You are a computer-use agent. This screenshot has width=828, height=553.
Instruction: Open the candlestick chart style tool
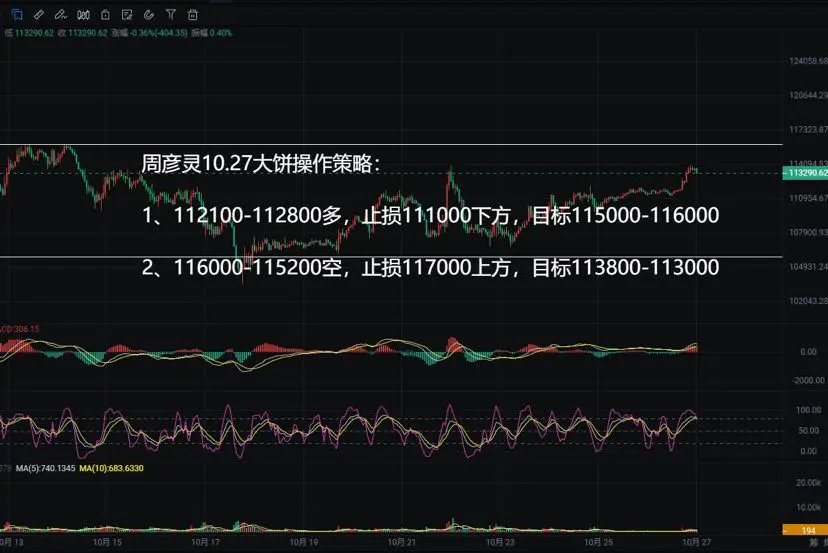pyautogui.click(x=83, y=15)
